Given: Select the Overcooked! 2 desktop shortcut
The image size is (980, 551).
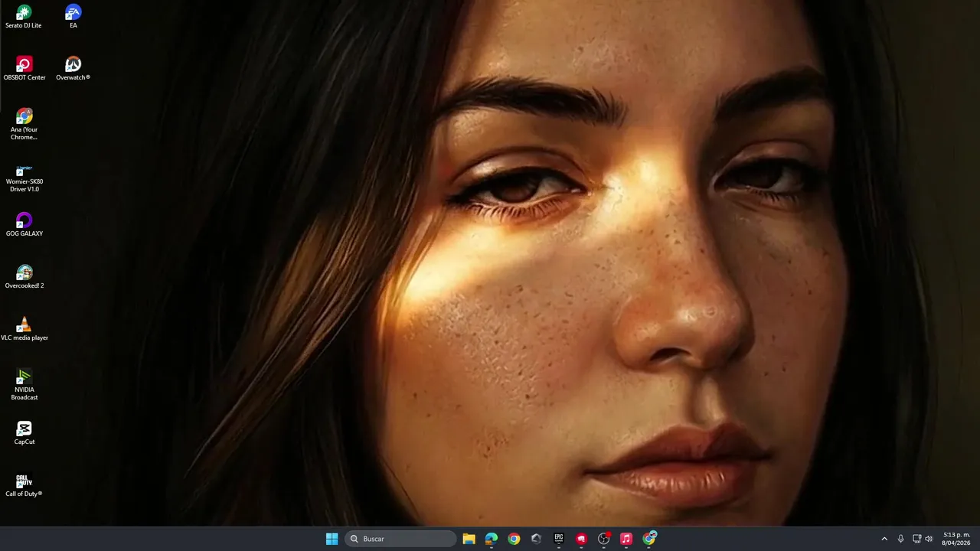Looking at the screenshot, I should tap(24, 277).
